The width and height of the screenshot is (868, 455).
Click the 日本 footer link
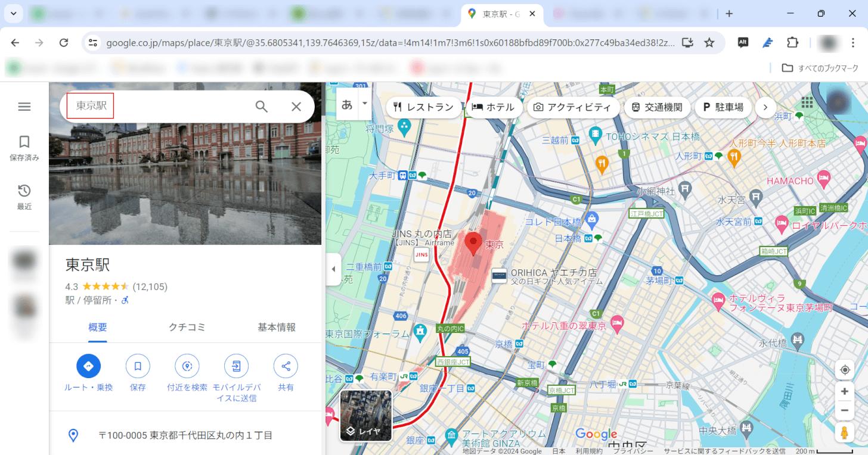click(559, 451)
